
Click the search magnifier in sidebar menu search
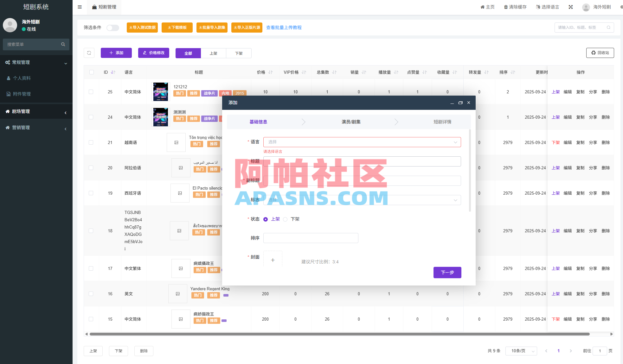[63, 44]
